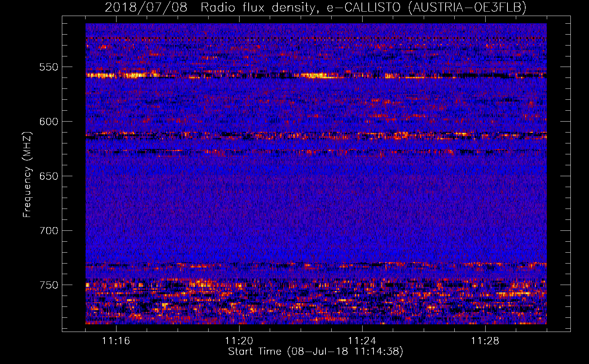Screen dimensions: 589x364
Task: Click the "Frequency (MHZ)" axis label
Action: 27,175
